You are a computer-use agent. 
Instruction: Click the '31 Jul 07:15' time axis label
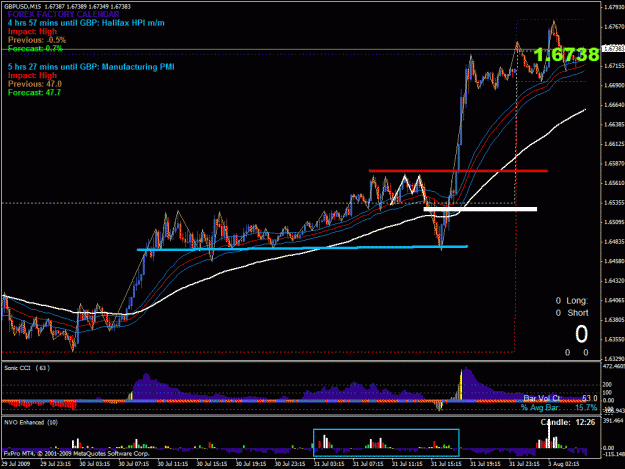[368, 464]
